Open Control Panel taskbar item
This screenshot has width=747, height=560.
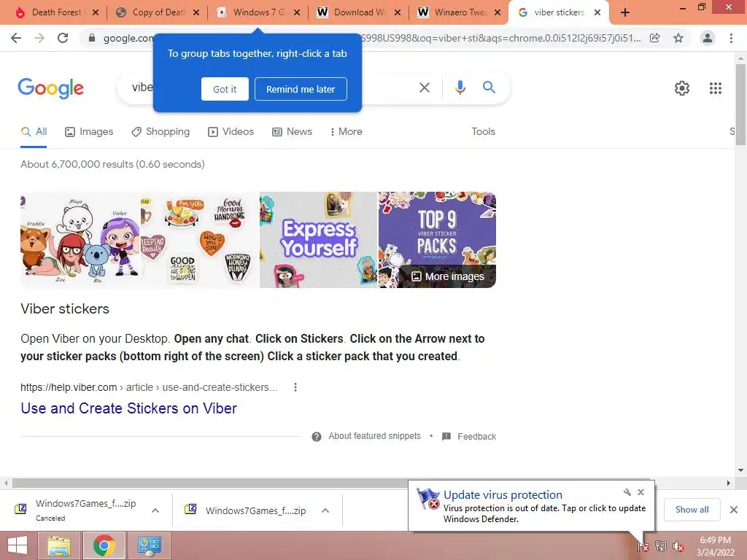[x=150, y=545]
